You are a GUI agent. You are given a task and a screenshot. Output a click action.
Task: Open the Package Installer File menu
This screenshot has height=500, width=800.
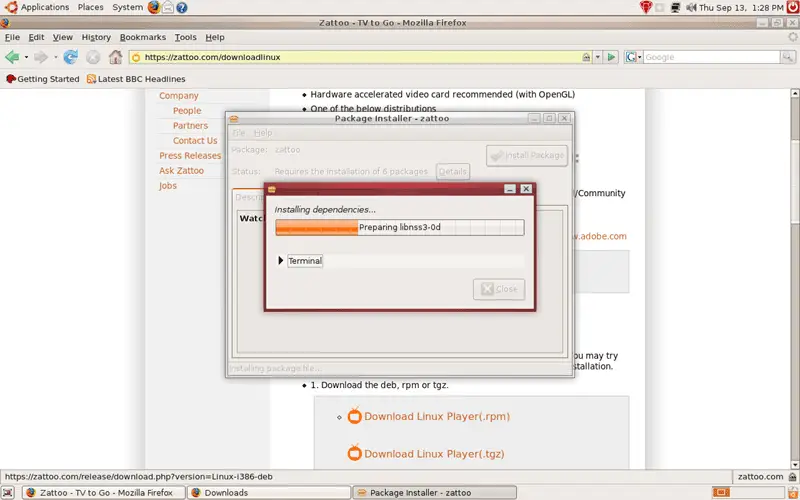[x=239, y=133]
